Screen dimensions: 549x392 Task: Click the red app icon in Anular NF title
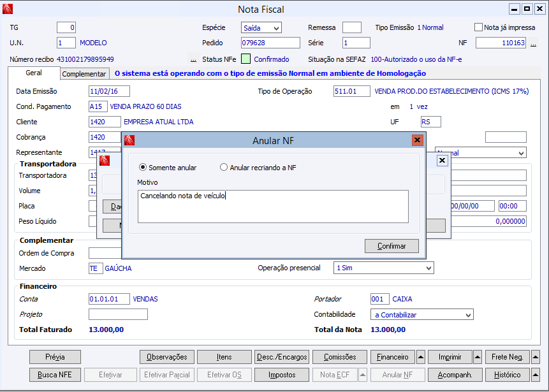pos(129,140)
